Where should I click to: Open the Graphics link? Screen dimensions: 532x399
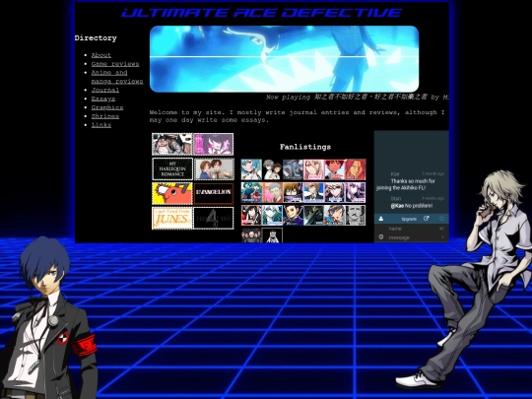(x=107, y=107)
